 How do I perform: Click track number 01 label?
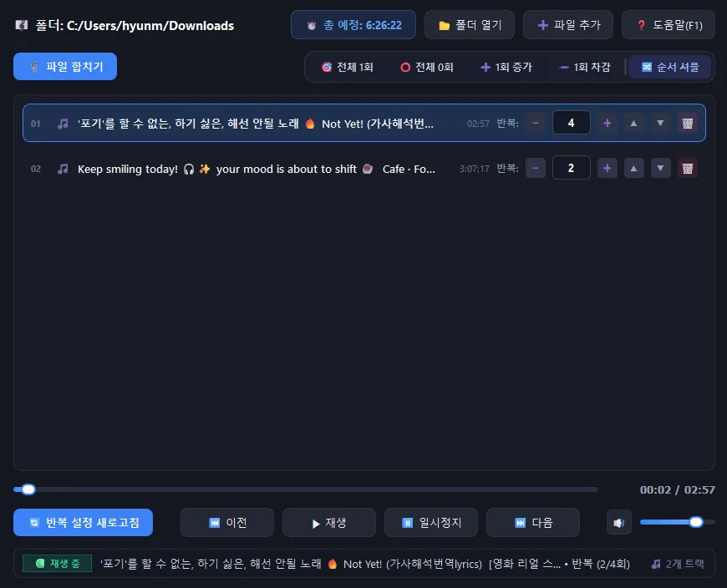click(36, 124)
